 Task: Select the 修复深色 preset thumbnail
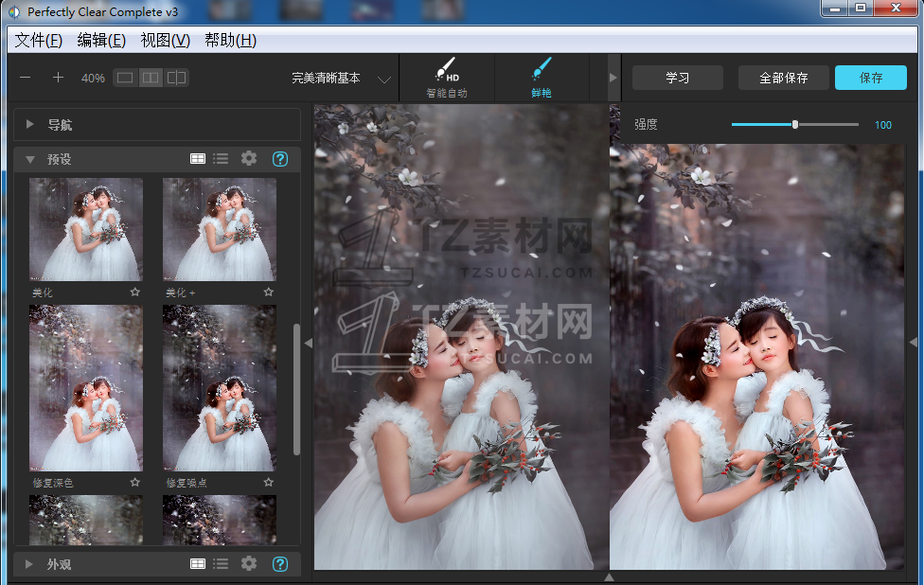point(86,388)
